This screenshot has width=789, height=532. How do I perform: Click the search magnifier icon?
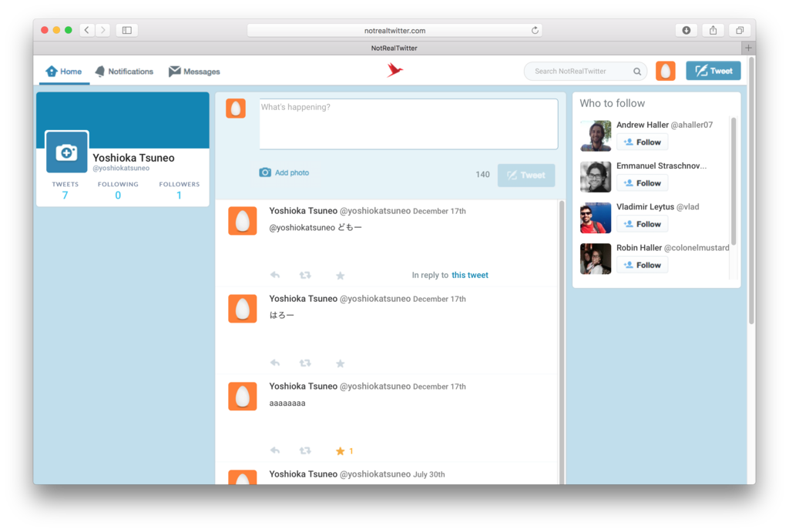click(637, 72)
